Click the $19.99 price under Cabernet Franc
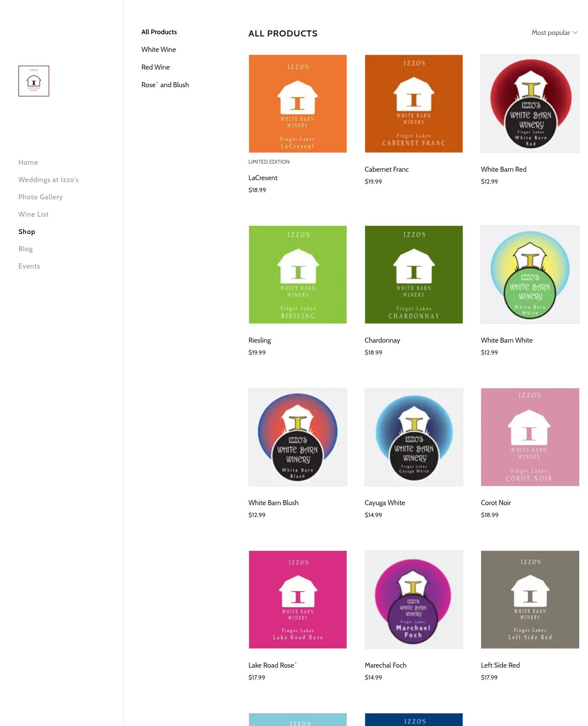 click(373, 182)
